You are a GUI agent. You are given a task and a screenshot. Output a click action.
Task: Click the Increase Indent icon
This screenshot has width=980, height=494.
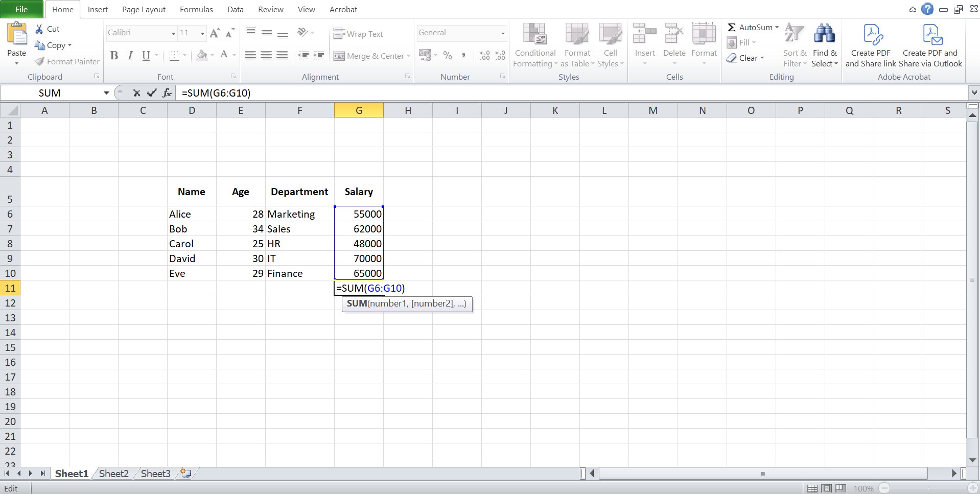pos(319,55)
